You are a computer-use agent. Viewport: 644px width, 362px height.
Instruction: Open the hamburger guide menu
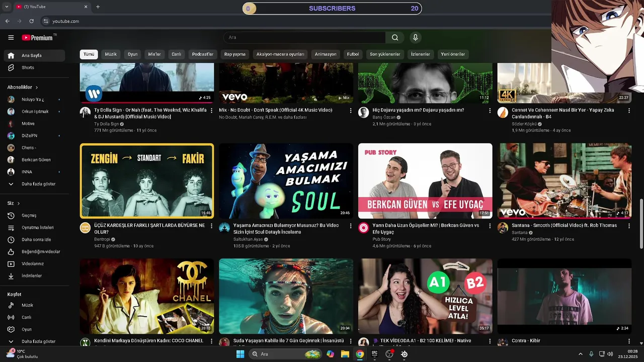pos(11,38)
